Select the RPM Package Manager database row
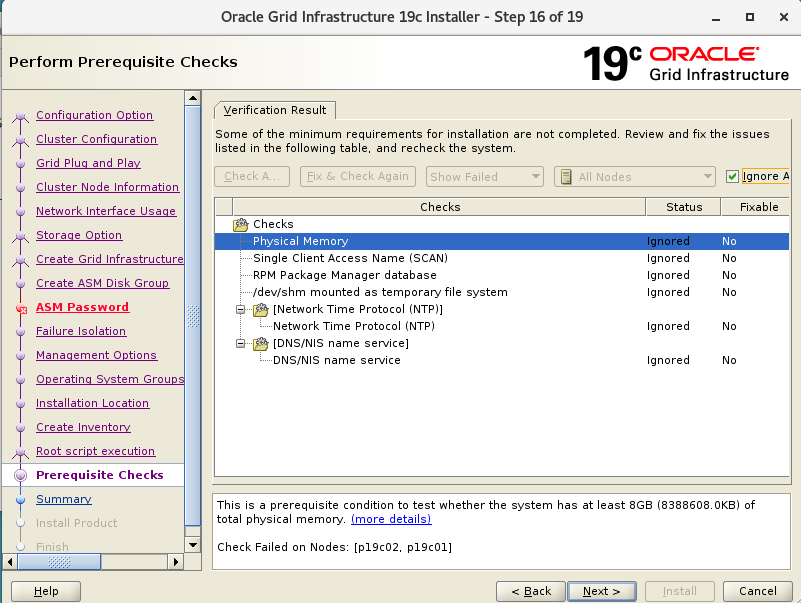801x603 pixels. pos(502,275)
